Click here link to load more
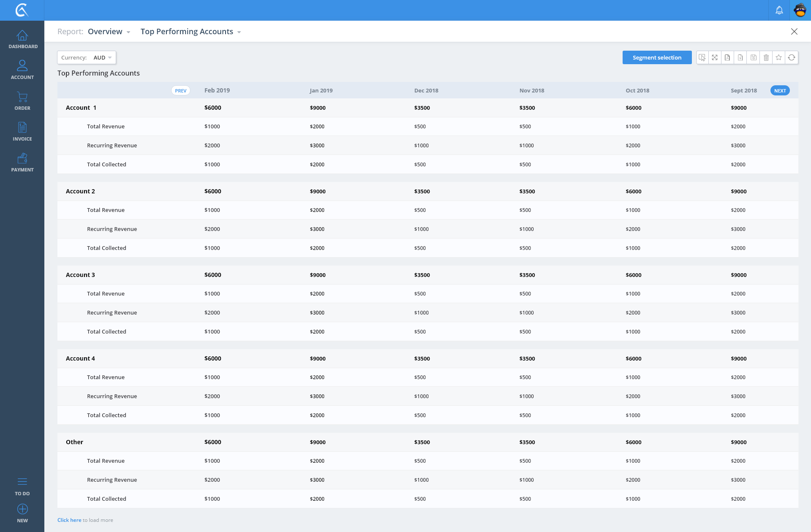Viewport: 811px width, 532px height. 69,520
